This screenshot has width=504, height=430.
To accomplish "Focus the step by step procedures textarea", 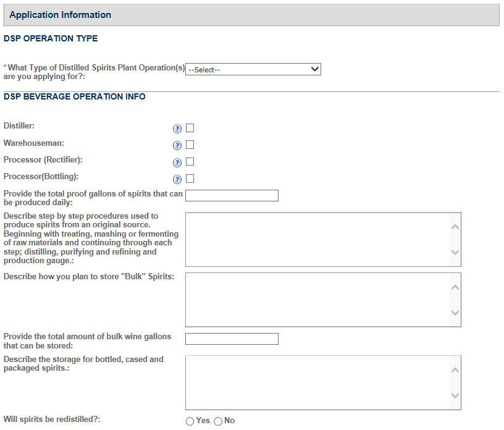I will tap(318, 240).
